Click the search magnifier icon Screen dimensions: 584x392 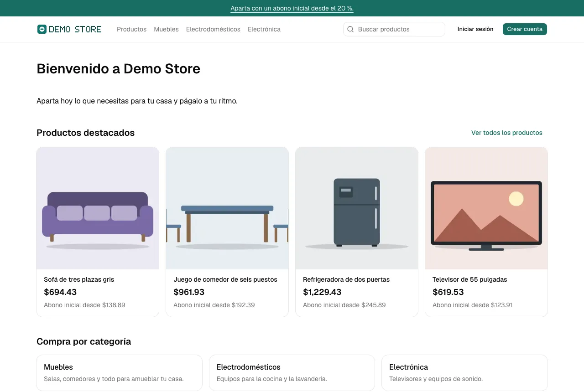[x=350, y=29]
